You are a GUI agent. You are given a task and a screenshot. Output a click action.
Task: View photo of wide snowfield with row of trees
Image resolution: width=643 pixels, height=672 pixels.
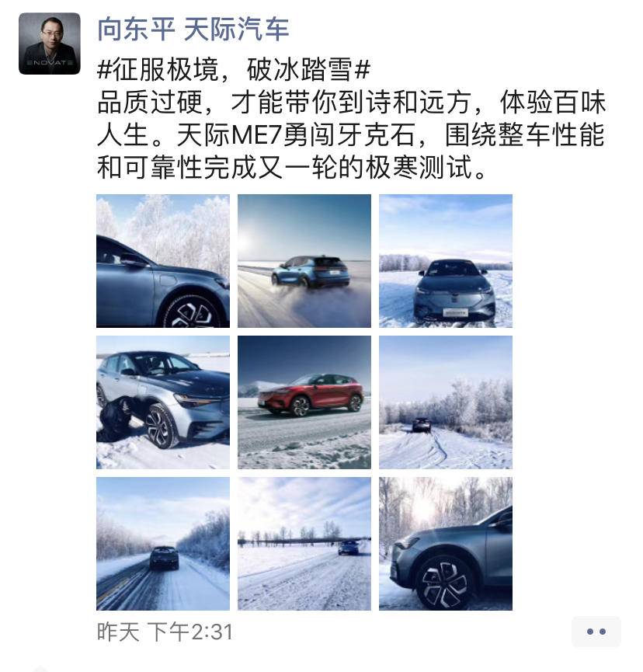click(304, 544)
